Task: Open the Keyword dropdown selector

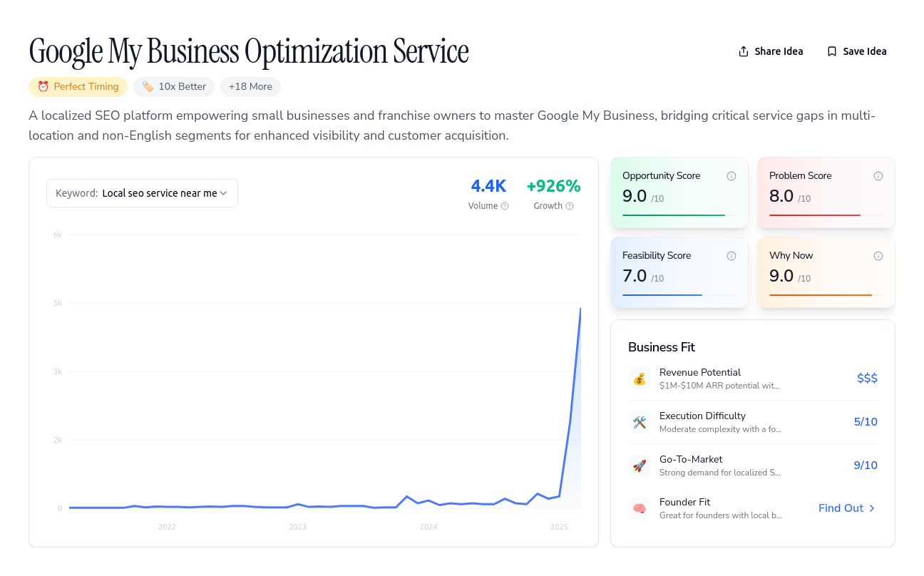Action: (142, 193)
